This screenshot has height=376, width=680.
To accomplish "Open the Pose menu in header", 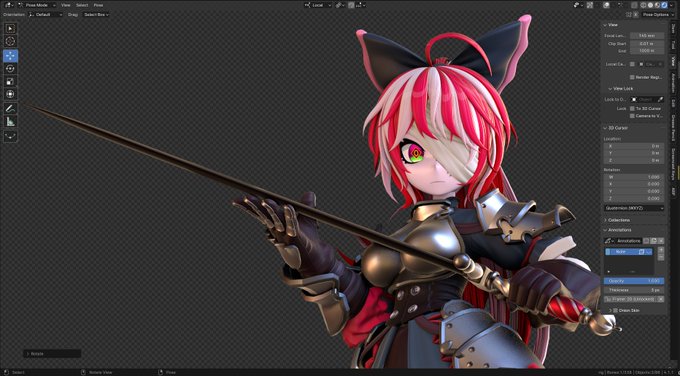I will (x=98, y=5).
